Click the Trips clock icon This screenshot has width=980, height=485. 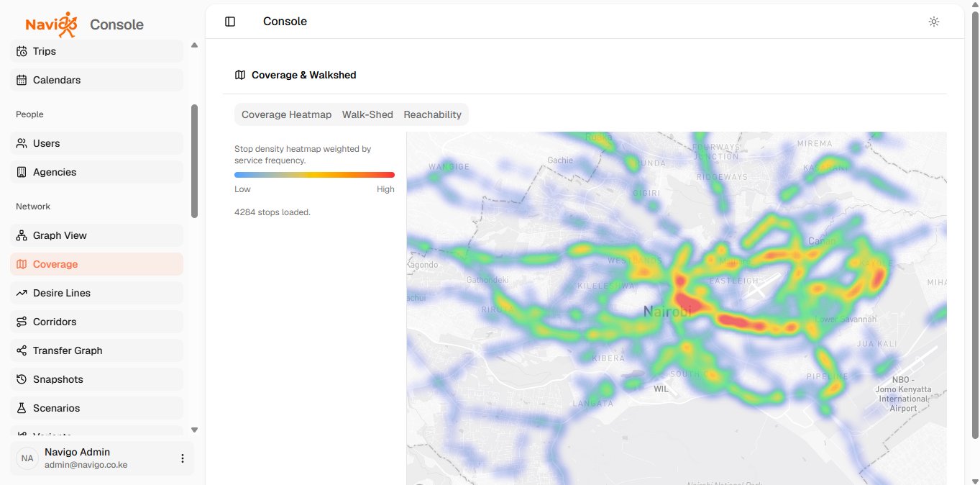[22, 51]
